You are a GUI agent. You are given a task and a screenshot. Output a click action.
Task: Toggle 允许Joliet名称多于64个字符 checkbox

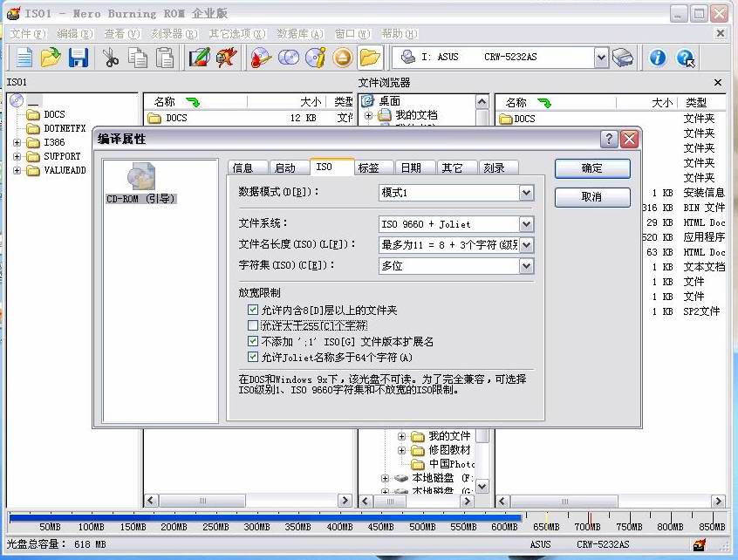click(253, 357)
